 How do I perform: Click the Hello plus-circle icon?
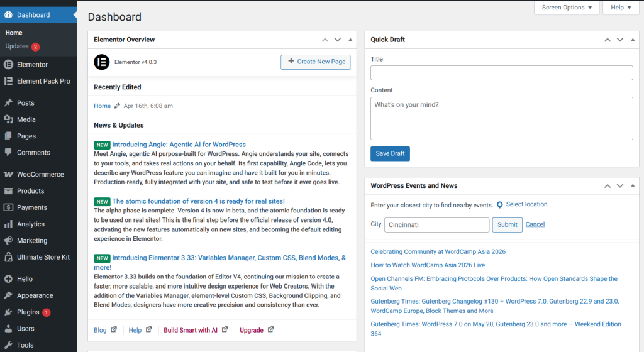[x=8, y=279]
